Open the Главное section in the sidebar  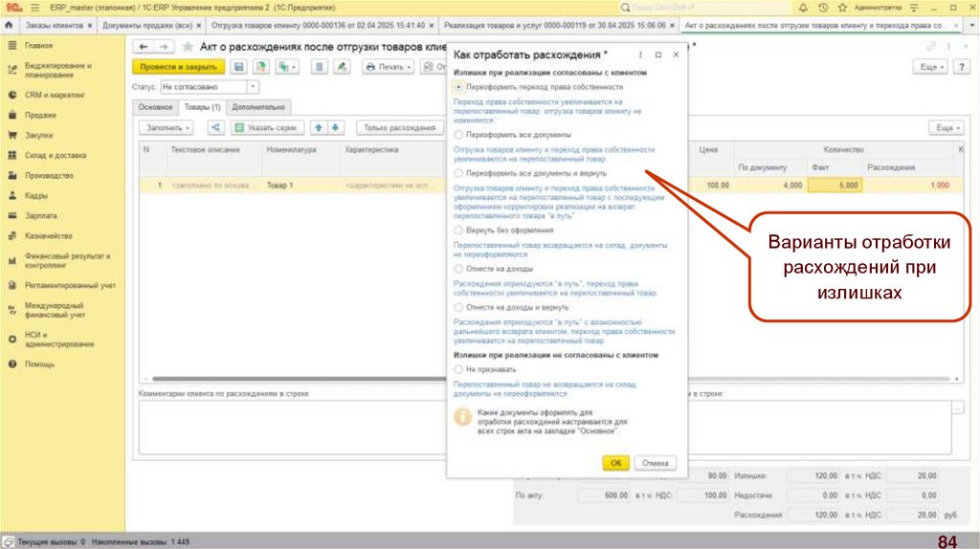38,45
